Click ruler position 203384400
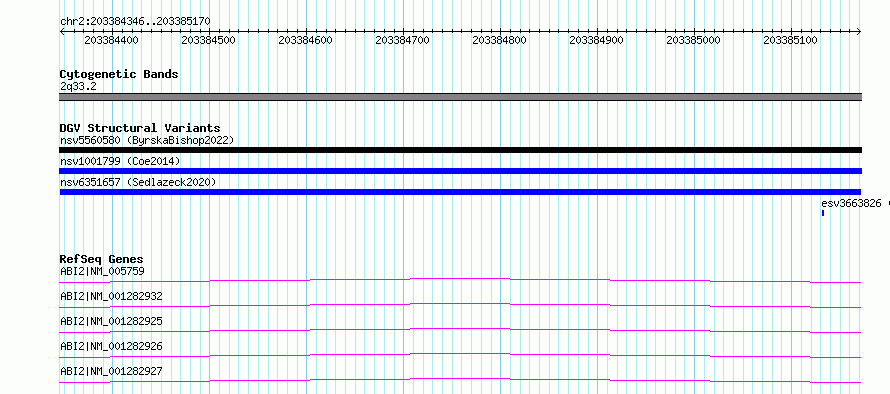 tap(111, 40)
